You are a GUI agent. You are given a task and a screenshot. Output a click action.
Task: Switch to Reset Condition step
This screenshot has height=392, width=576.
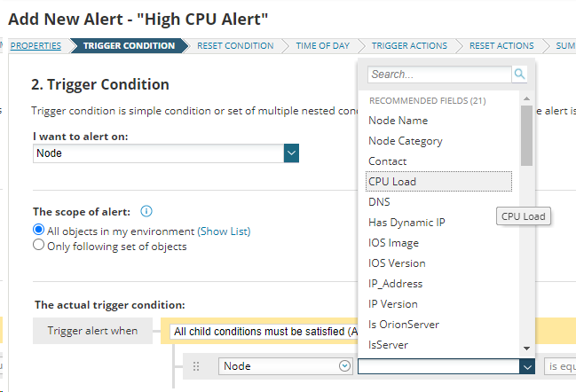pyautogui.click(x=235, y=45)
